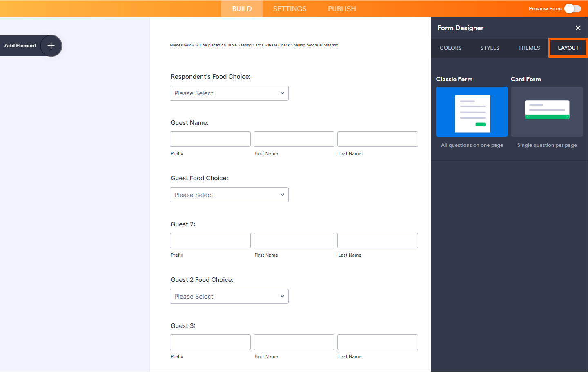Open Respondent's Food Choice dropdown
Viewport: 588px width, 372px height.
click(229, 93)
